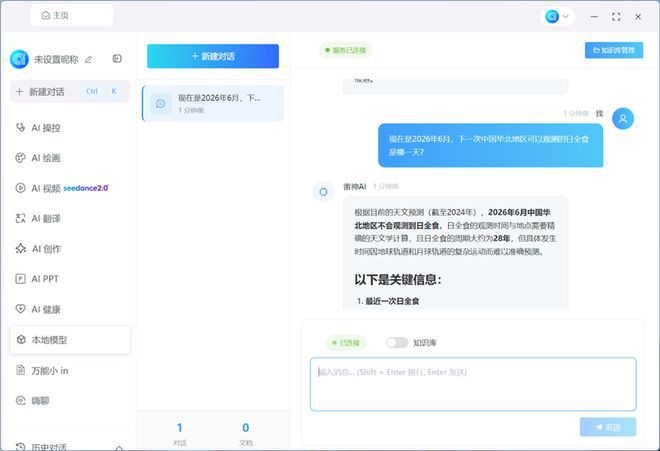Click the 雷神AI bot avatar icon
Screen dimensions: 660x451
(323, 192)
